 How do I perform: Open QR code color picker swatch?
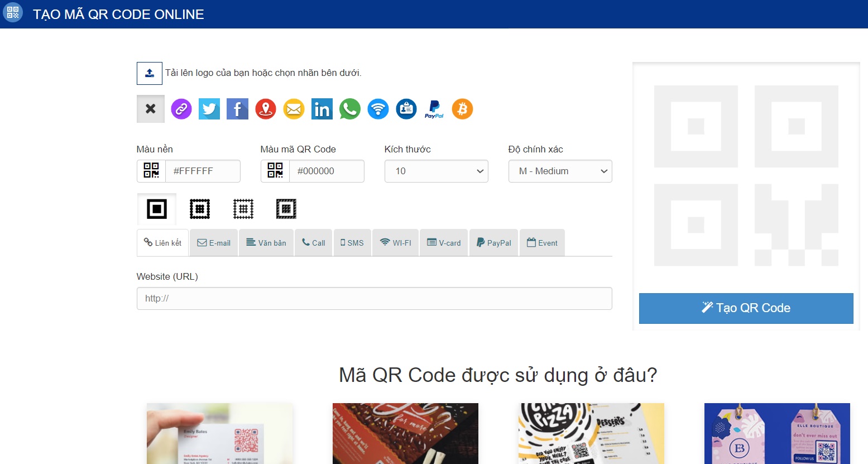275,171
